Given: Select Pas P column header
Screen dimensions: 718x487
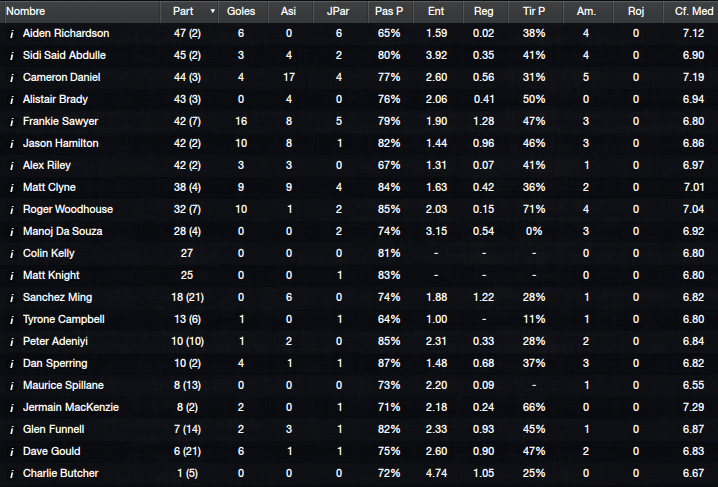Looking at the screenshot, I should coord(389,11).
